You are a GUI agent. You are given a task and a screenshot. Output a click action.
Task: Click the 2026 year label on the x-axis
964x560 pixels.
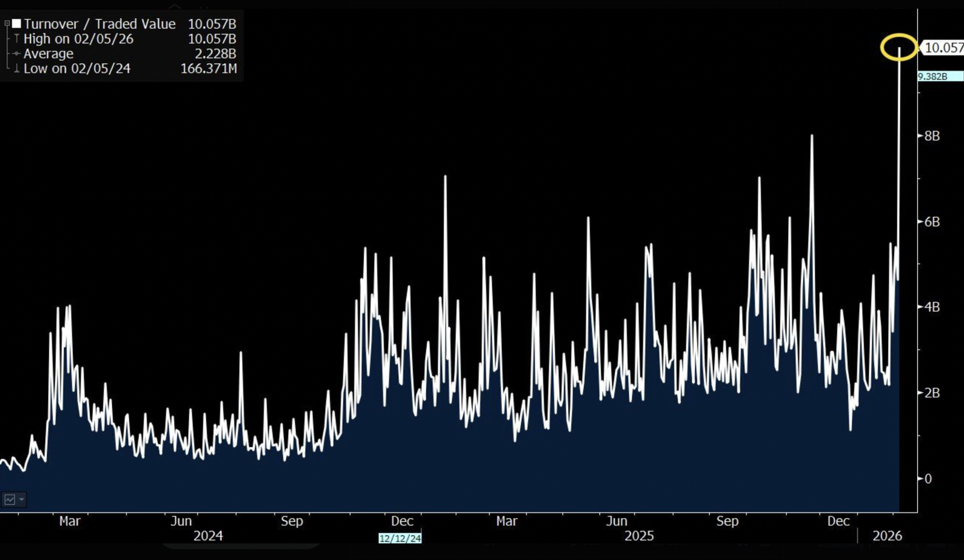coord(887,536)
